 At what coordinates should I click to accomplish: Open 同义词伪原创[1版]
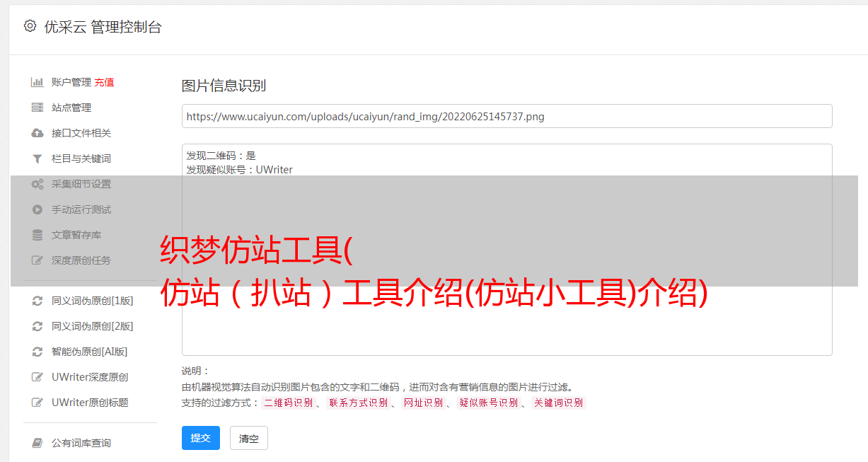93,301
